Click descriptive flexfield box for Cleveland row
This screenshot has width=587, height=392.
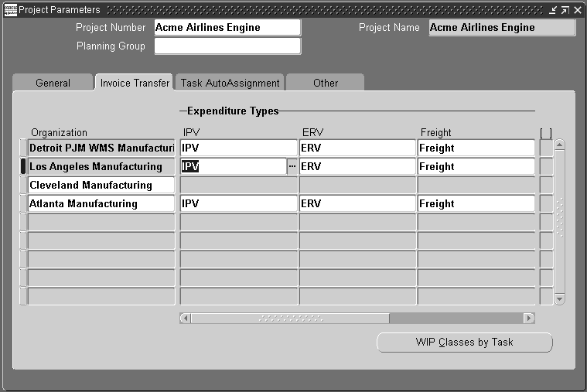[546, 185]
